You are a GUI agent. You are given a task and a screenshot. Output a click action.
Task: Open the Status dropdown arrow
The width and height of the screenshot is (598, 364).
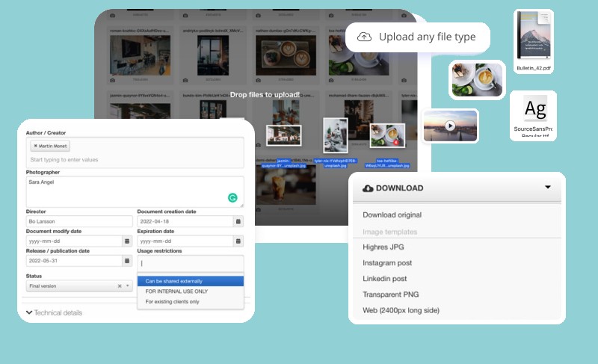[x=128, y=286]
